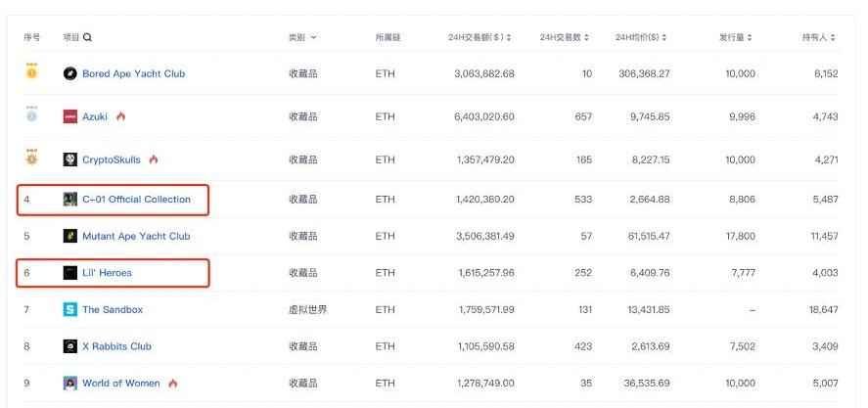Click the search icon next to 项目
Image resolution: width=868 pixels, height=408 pixels.
(88, 37)
